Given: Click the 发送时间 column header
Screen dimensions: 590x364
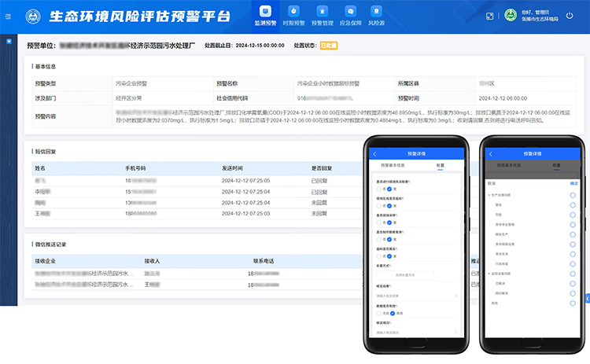Looking at the screenshot, I should click(x=232, y=168).
